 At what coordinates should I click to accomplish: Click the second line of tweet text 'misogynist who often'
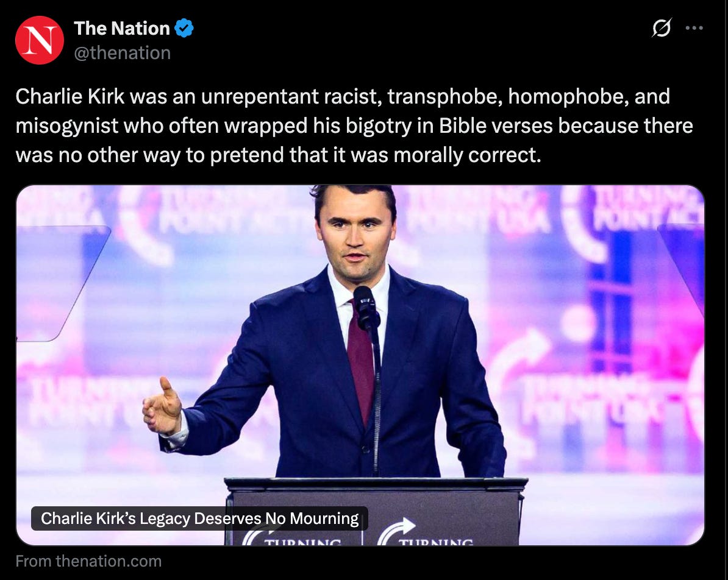click(354, 126)
